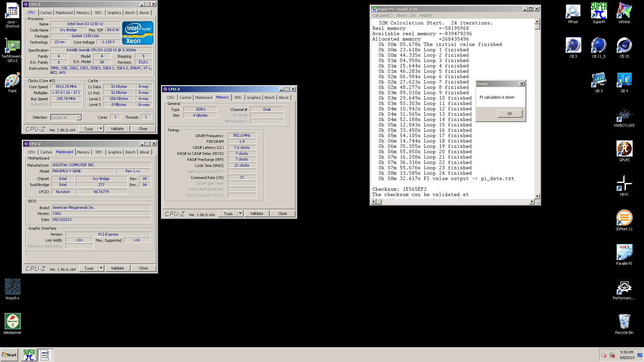This screenshot has height=362, width=644.
Task: Click the DRAM Frequency value 952.0 MHz
Action: pyautogui.click(x=242, y=135)
